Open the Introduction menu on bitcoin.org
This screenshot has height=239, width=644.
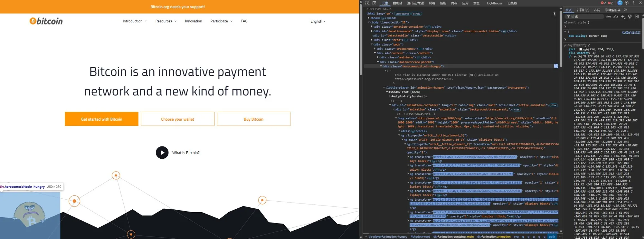tap(135, 21)
